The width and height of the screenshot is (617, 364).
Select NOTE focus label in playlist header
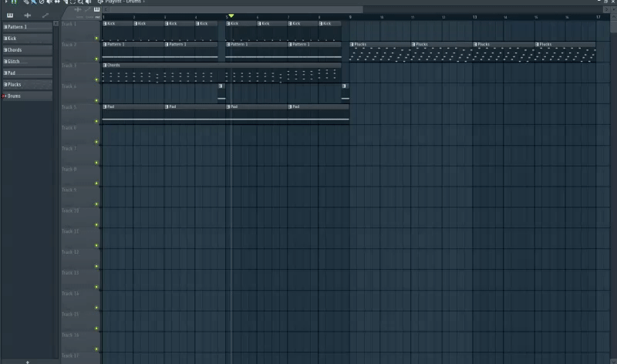pos(80,17)
